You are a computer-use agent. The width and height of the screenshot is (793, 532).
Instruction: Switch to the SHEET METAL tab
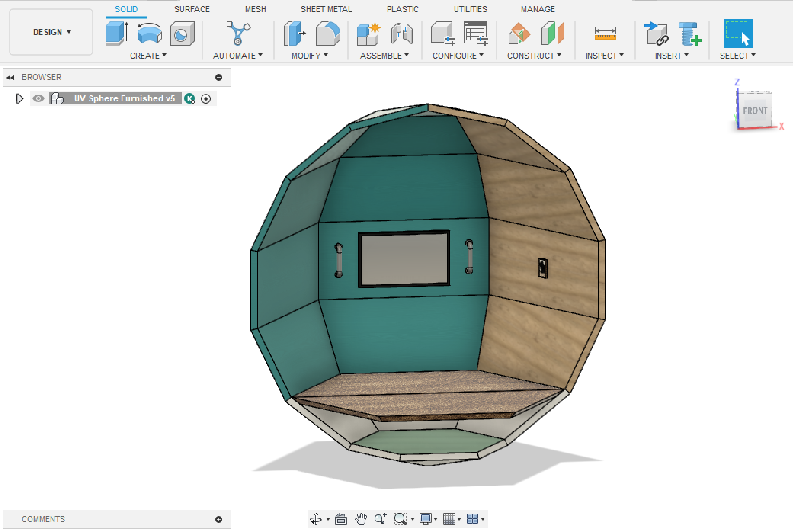click(x=326, y=9)
